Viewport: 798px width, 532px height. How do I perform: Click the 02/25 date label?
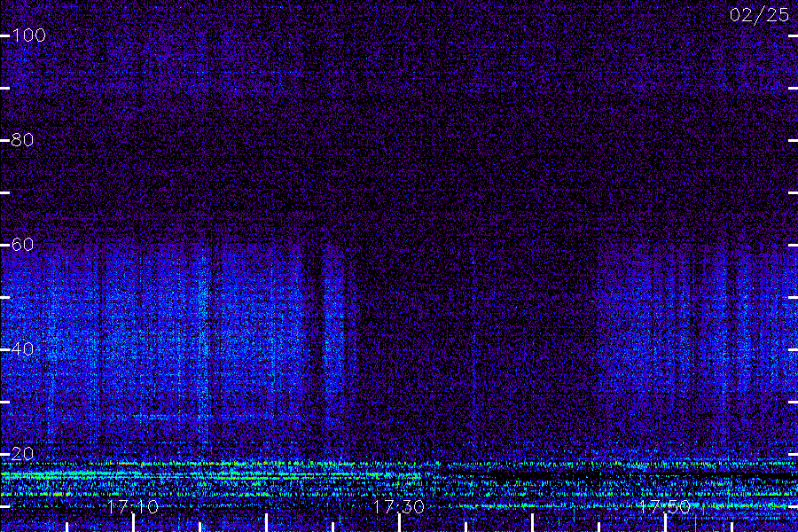pos(759,15)
